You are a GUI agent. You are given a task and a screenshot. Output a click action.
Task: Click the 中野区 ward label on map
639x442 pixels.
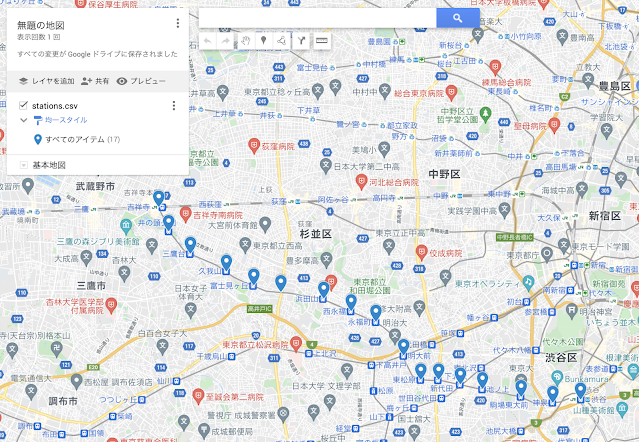point(444,174)
